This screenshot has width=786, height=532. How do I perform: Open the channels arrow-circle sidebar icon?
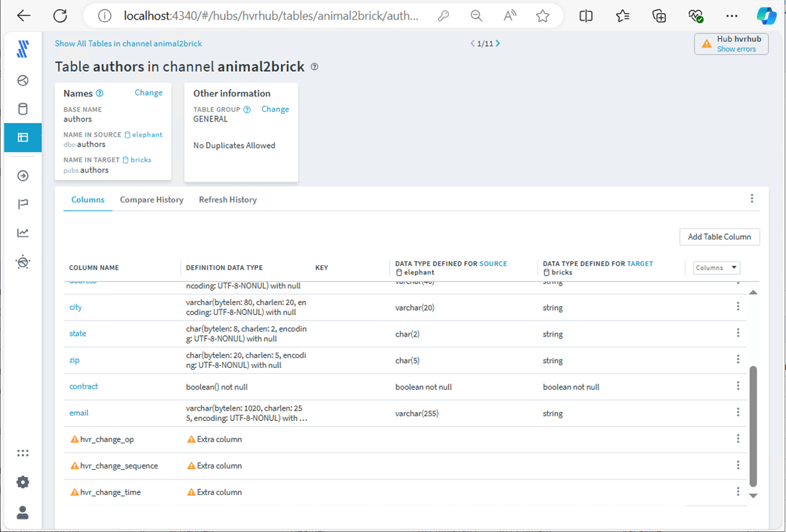22,175
